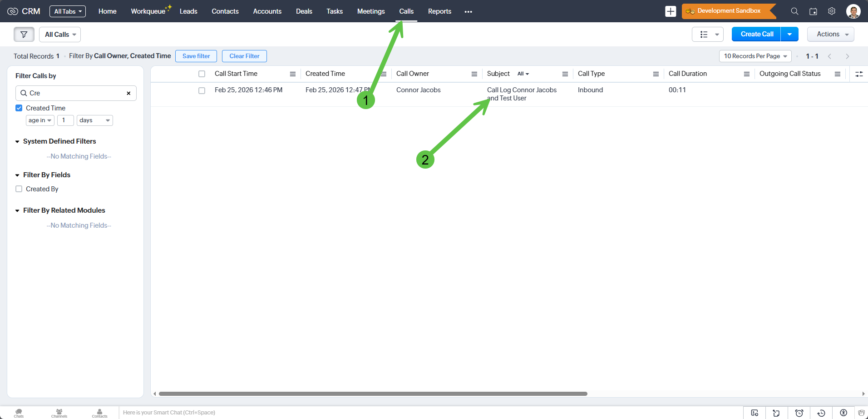868x419 pixels.
Task: Switch to the Reports tab
Action: pyautogui.click(x=439, y=11)
